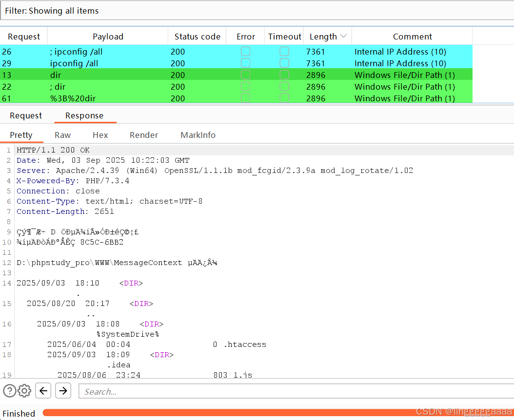The image size is (514, 420).
Task: Click the Content-Type header line
Action: pyautogui.click(x=110, y=201)
